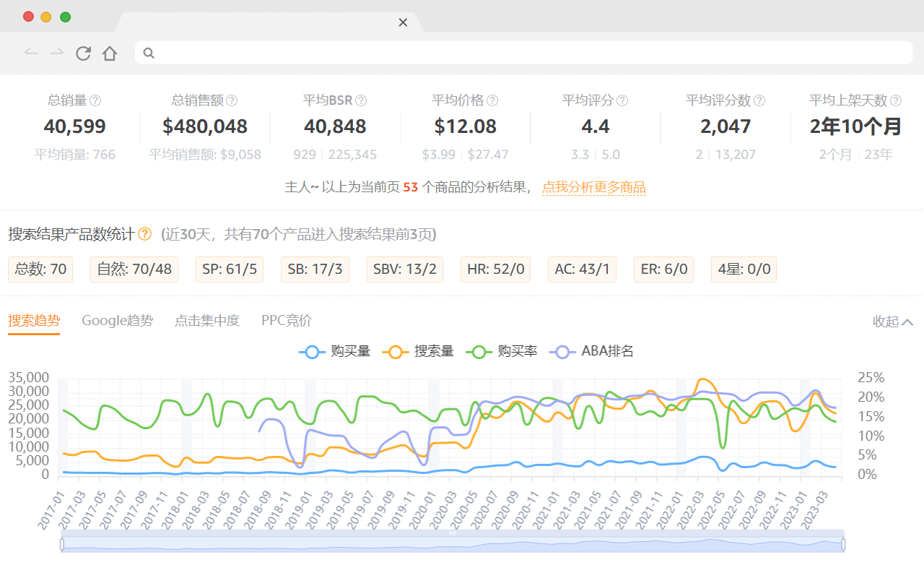924x578 pixels.
Task: Toggle the 购买量 series in chart legend
Action: pyautogui.click(x=335, y=352)
